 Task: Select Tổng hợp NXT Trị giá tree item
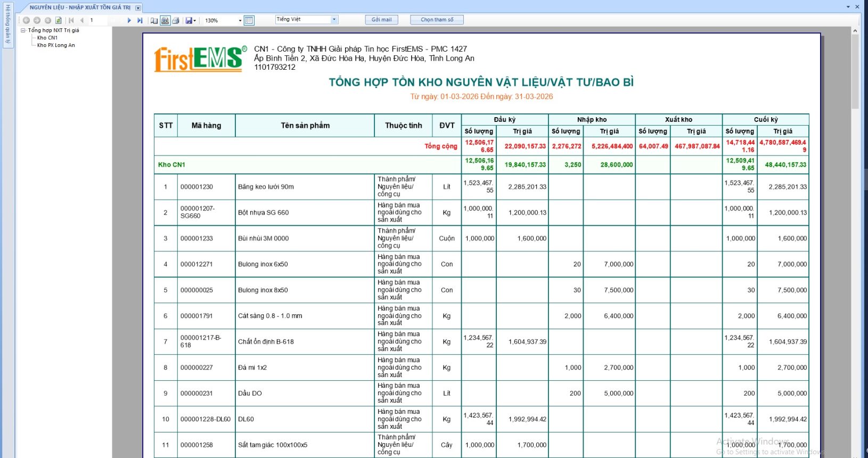coord(53,30)
